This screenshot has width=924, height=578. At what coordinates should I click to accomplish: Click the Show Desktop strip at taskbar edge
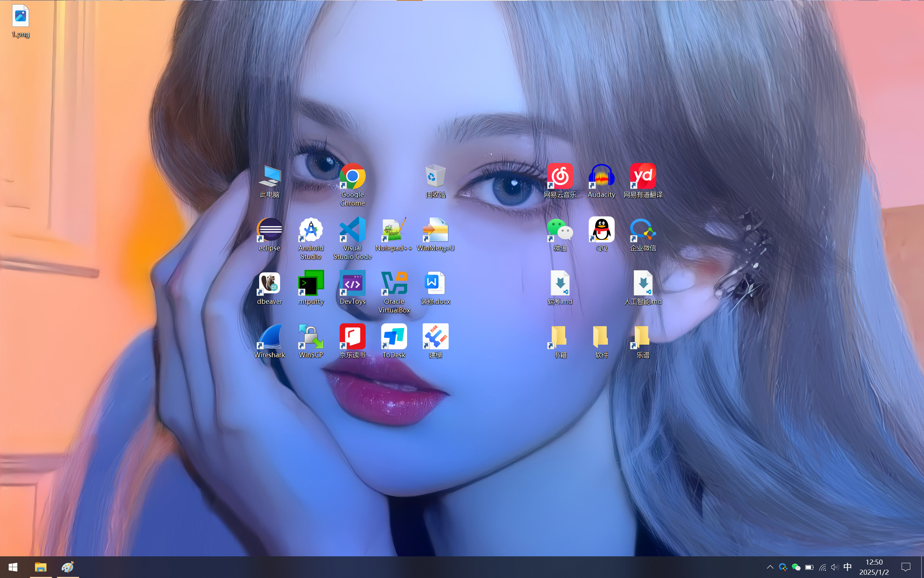click(x=922, y=567)
